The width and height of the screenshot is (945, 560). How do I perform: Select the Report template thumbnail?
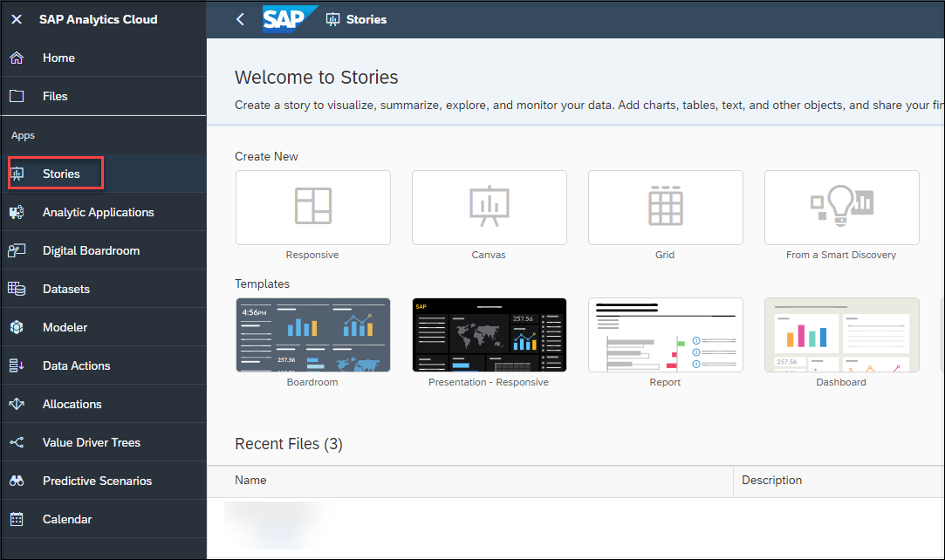click(666, 335)
